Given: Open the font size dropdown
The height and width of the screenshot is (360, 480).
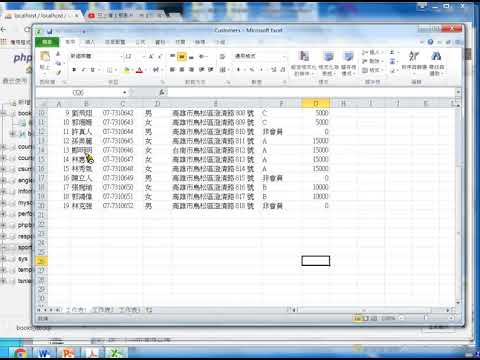Looking at the screenshot, I should tap(144, 56).
